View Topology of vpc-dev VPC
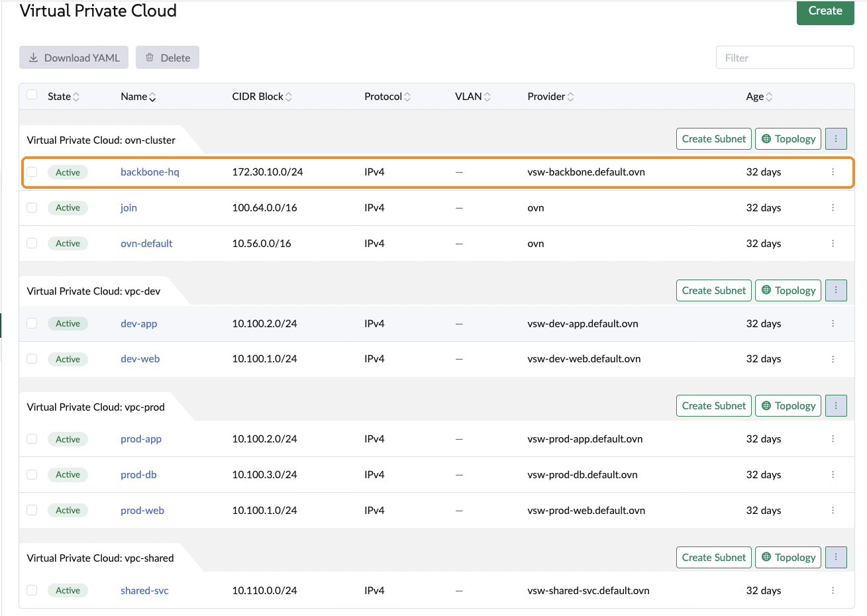Viewport: 867px width, 616px height. (788, 291)
